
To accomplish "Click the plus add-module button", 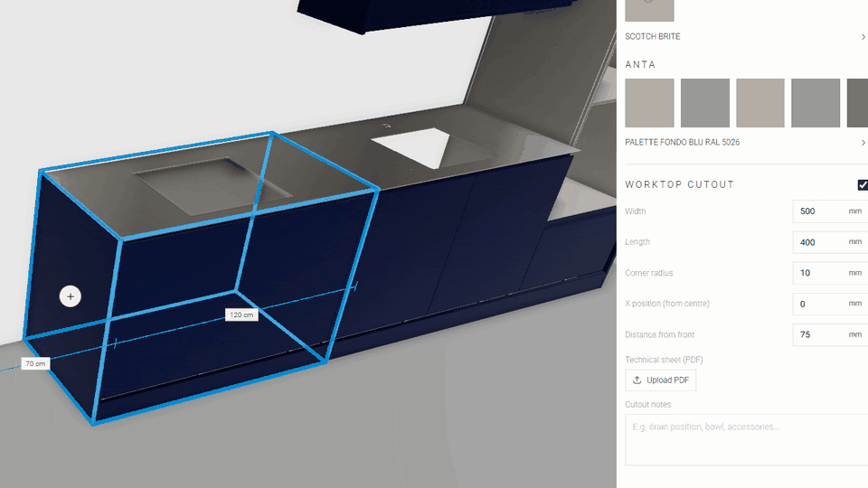I will (x=71, y=296).
